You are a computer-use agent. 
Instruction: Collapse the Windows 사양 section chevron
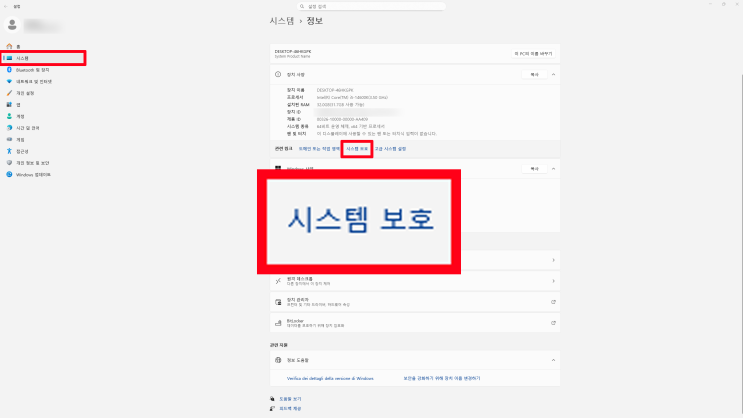553,169
